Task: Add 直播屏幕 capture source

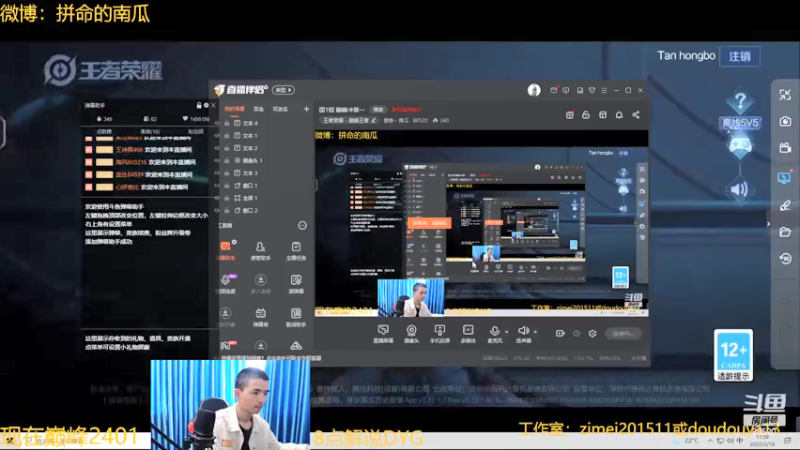Action: 383,334
